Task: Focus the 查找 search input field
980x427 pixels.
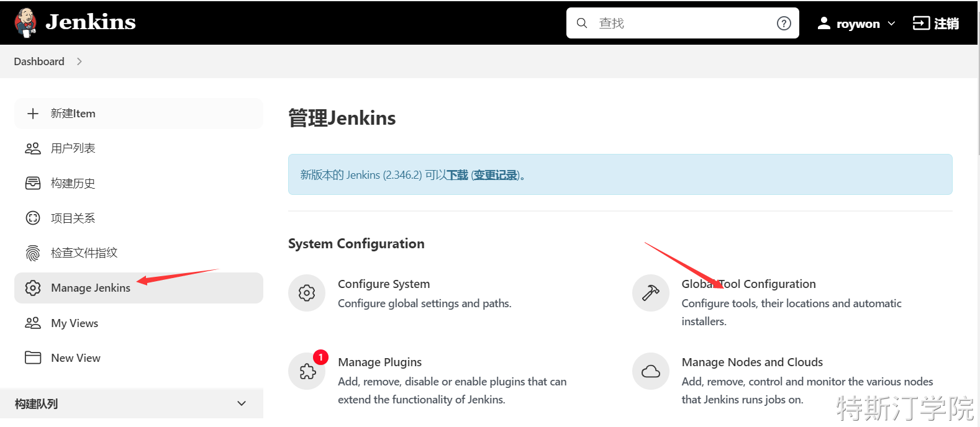Action: click(683, 23)
